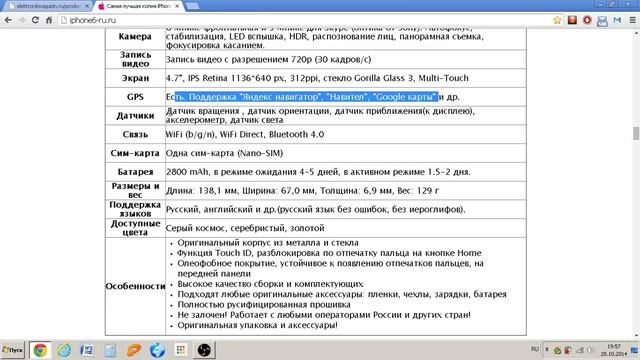Viewport: 640px width, 360px height.
Task: Select the Apple-icon iPhone copy tab
Action: coord(138,6)
